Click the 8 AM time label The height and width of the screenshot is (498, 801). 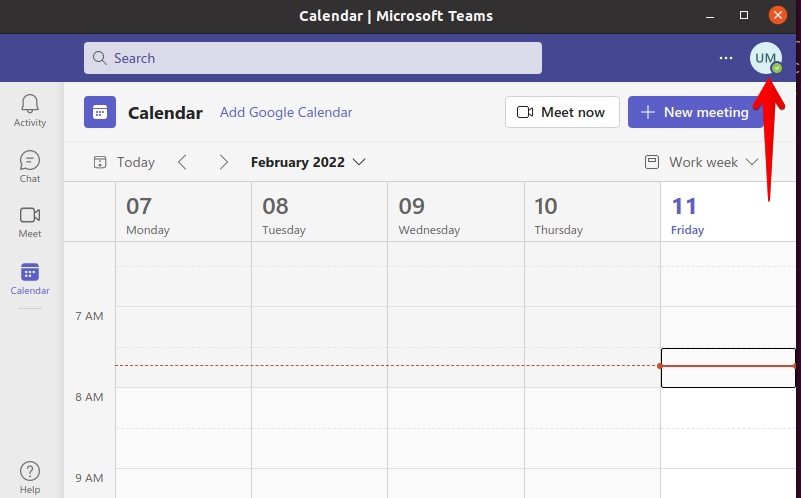click(89, 397)
